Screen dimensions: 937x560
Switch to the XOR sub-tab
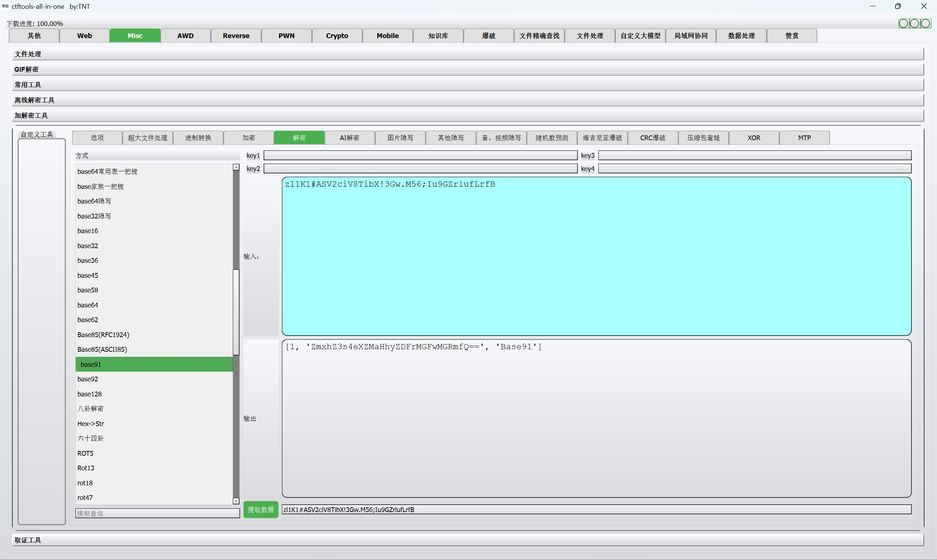click(754, 138)
